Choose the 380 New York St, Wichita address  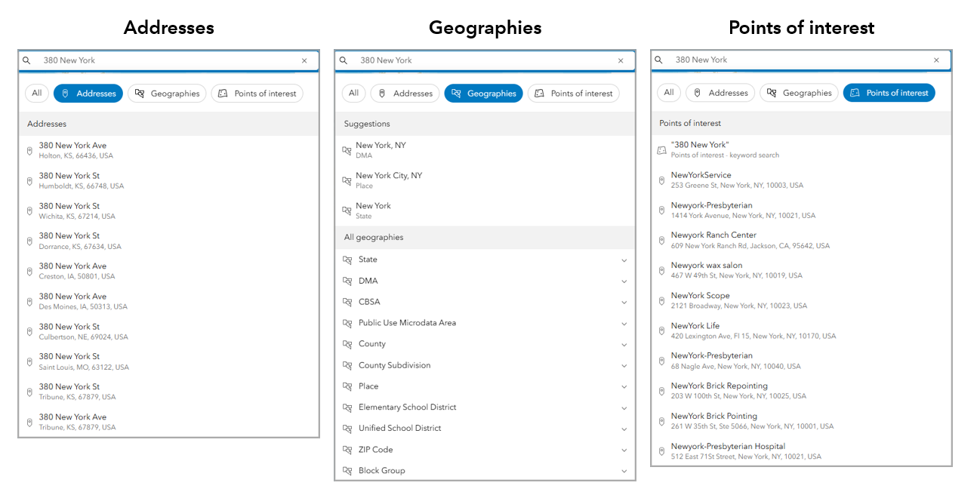coord(77,211)
